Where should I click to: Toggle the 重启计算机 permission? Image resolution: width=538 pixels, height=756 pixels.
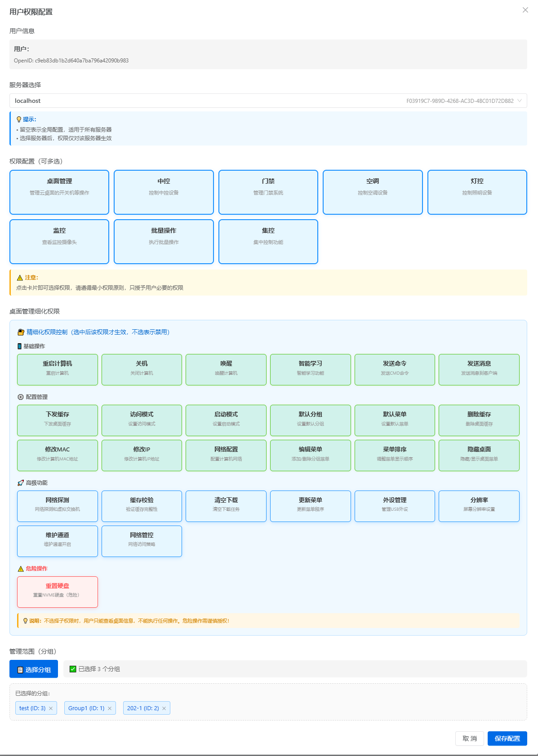click(x=58, y=370)
